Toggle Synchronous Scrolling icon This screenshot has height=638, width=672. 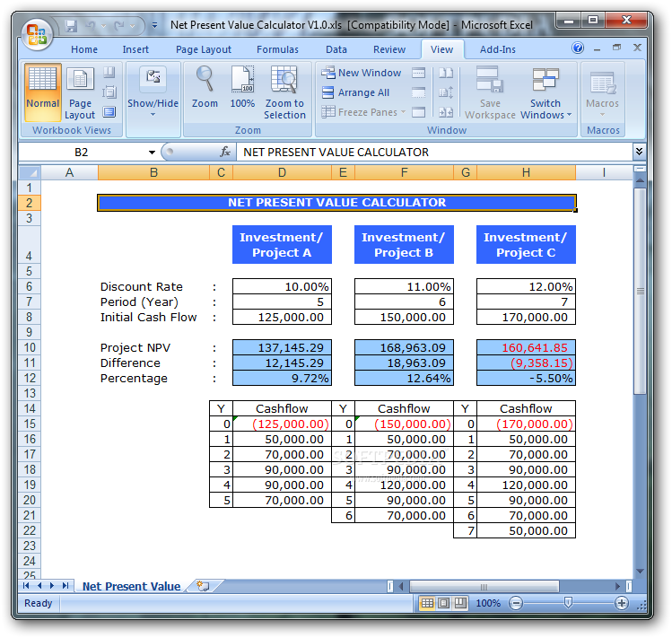pos(446,92)
